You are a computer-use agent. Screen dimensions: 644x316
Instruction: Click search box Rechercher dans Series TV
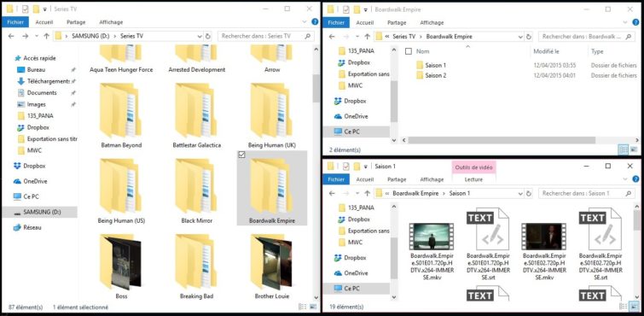(266, 36)
